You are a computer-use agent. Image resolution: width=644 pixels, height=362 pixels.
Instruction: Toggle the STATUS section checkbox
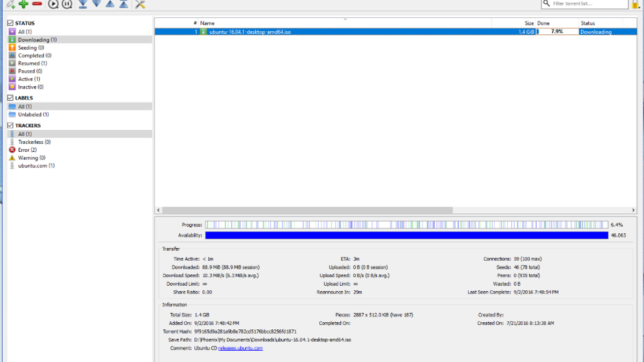pyautogui.click(x=10, y=23)
